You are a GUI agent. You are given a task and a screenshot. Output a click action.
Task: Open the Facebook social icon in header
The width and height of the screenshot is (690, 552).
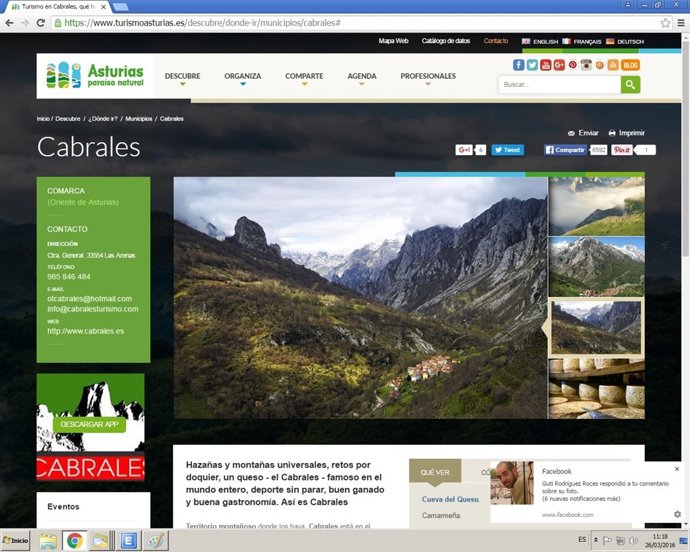(519, 65)
